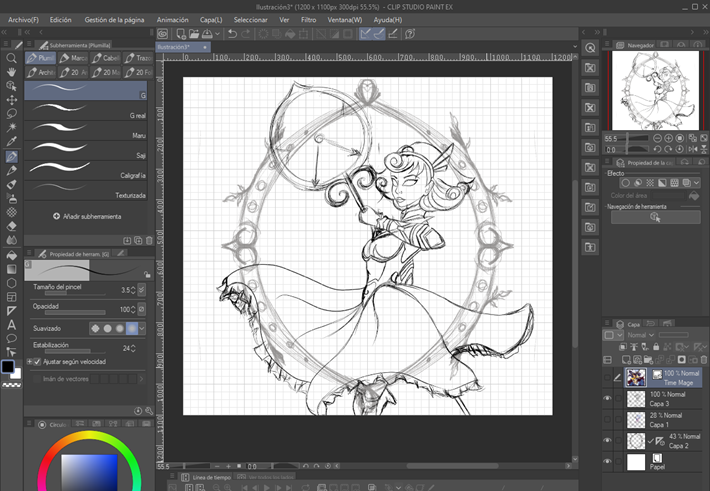Toggle Snap to Grid in command bar
This screenshot has height=491, width=710.
393,34
